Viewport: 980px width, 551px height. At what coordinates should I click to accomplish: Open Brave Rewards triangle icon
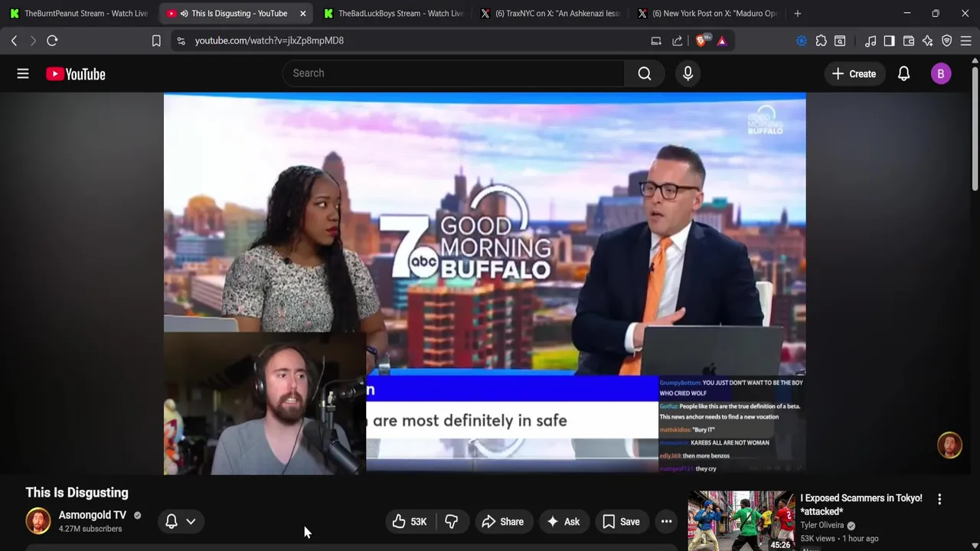722,41
